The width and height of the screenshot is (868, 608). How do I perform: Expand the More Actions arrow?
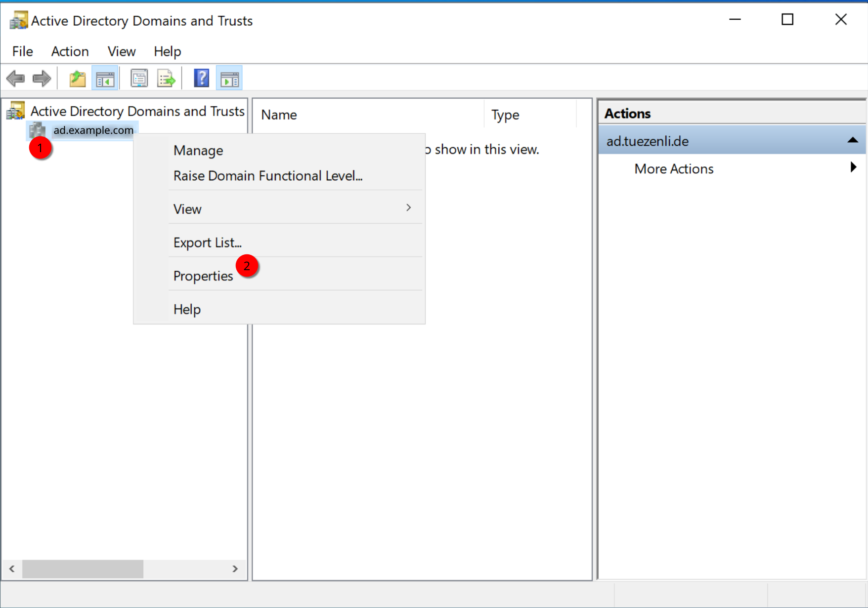pyautogui.click(x=853, y=168)
